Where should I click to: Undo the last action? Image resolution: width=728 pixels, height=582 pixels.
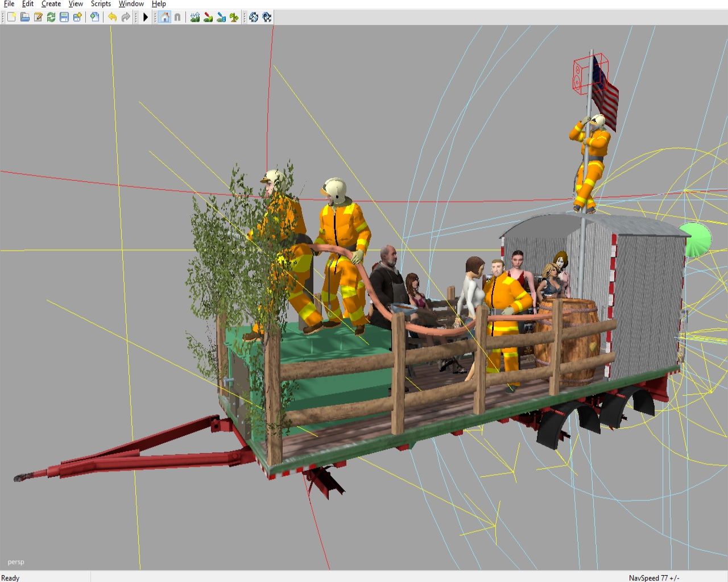[112, 17]
